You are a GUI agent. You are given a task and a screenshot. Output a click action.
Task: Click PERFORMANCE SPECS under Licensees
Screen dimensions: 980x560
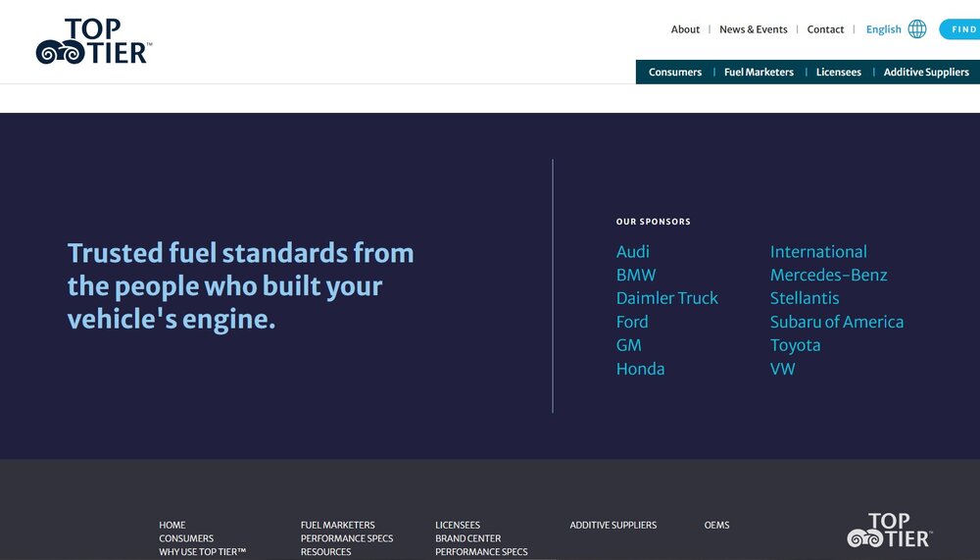pyautogui.click(x=481, y=552)
